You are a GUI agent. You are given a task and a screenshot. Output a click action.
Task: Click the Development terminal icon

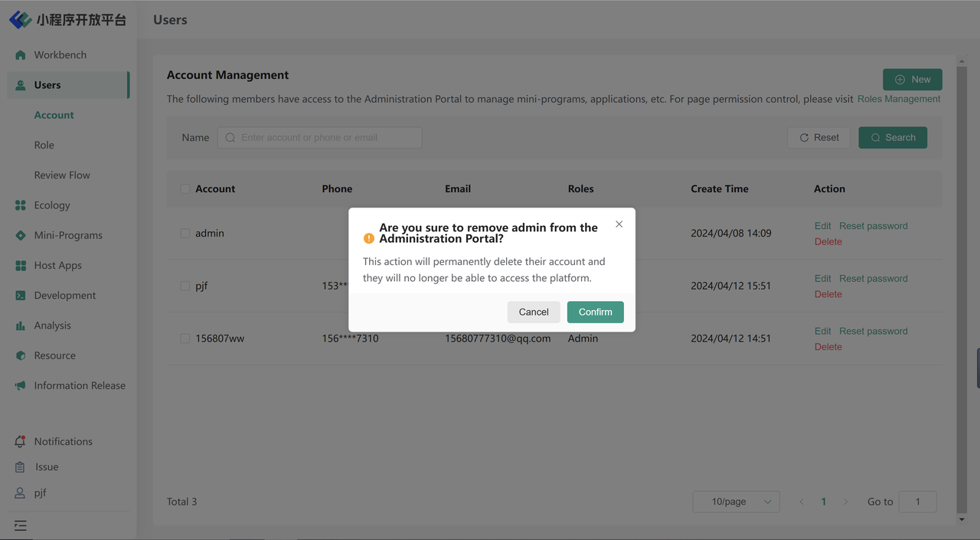click(21, 295)
